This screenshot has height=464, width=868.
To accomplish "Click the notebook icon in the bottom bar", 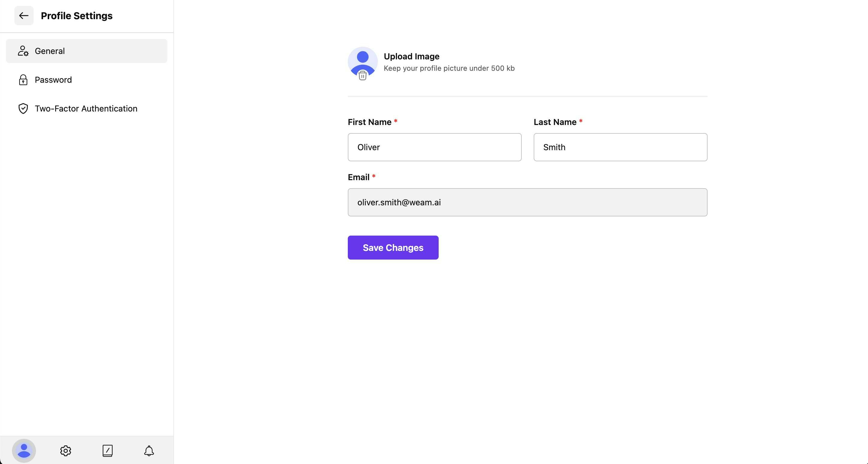I will [108, 451].
